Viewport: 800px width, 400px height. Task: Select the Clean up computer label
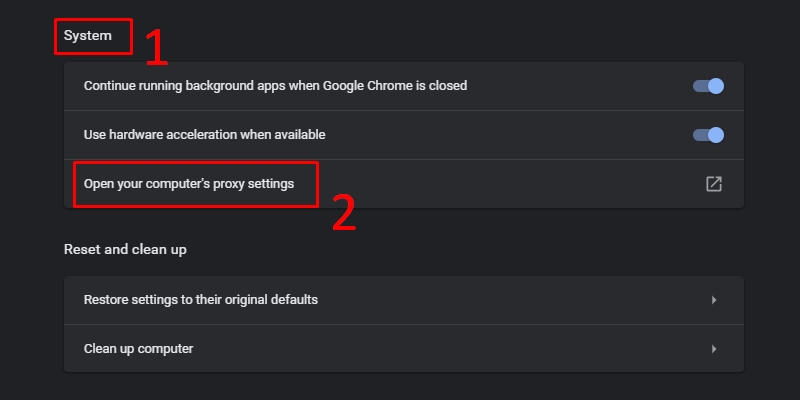tap(138, 349)
